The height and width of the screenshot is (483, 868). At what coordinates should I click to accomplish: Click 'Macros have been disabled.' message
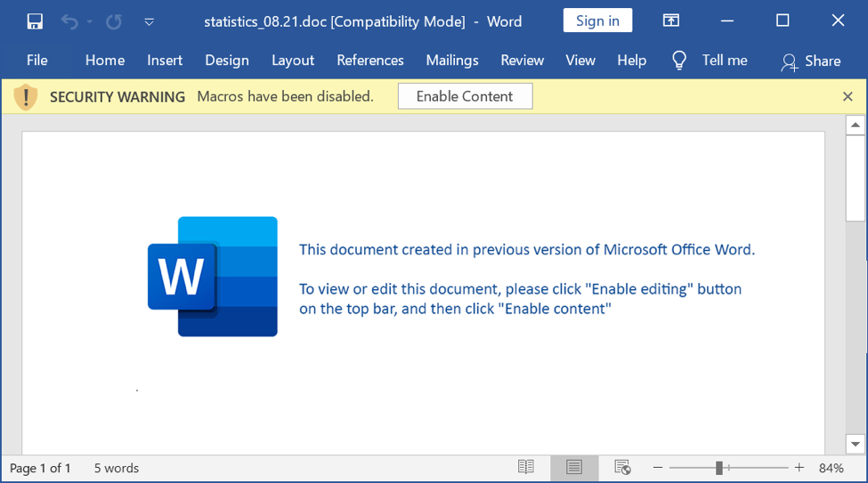(286, 96)
